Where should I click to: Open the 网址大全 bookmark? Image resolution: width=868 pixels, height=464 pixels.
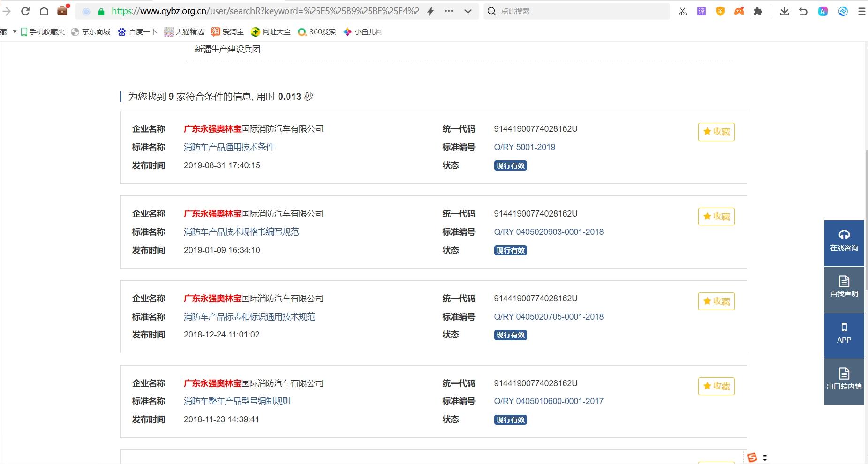[271, 32]
